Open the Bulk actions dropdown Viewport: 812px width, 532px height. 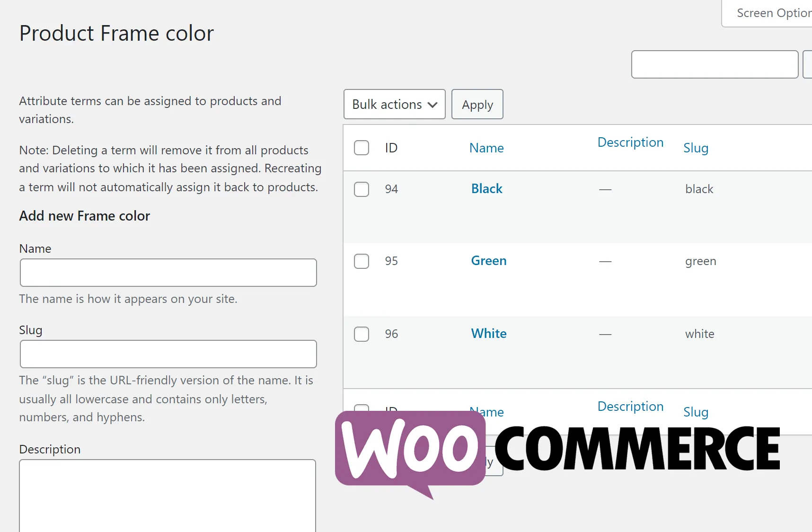394,104
